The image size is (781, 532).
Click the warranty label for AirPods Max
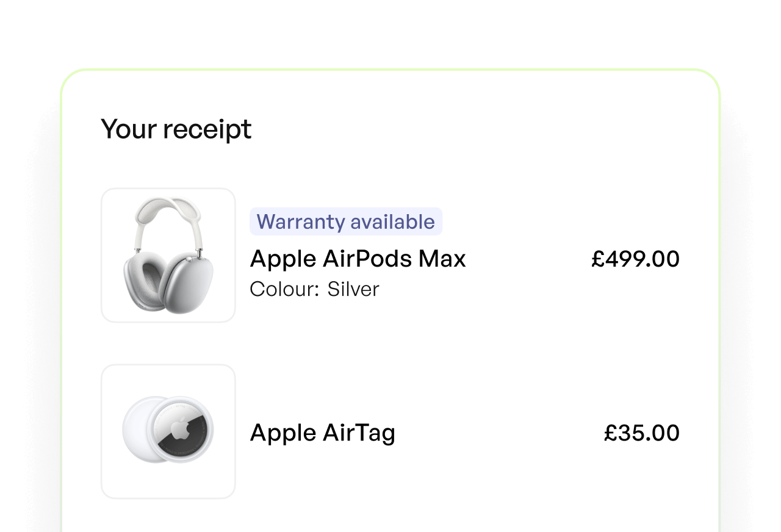[x=345, y=221]
